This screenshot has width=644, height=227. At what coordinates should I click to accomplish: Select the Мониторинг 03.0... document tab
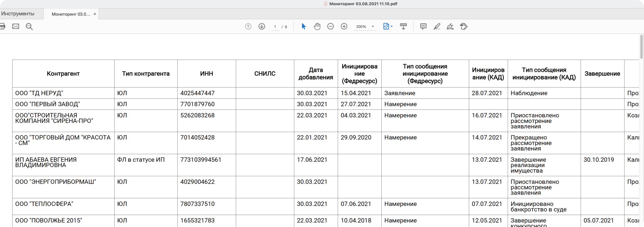(71, 14)
